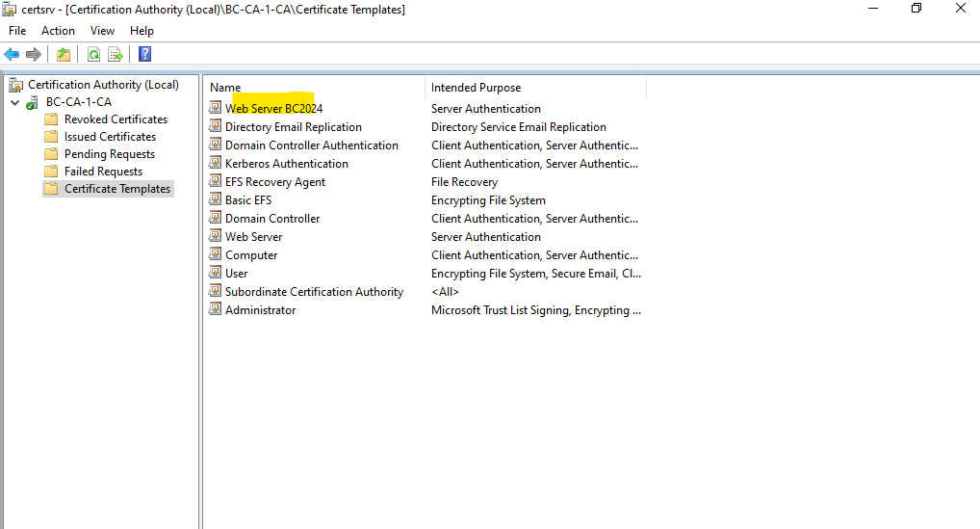The width and height of the screenshot is (980, 529).
Task: Select the Directory Email Replication template name
Action: (x=293, y=127)
